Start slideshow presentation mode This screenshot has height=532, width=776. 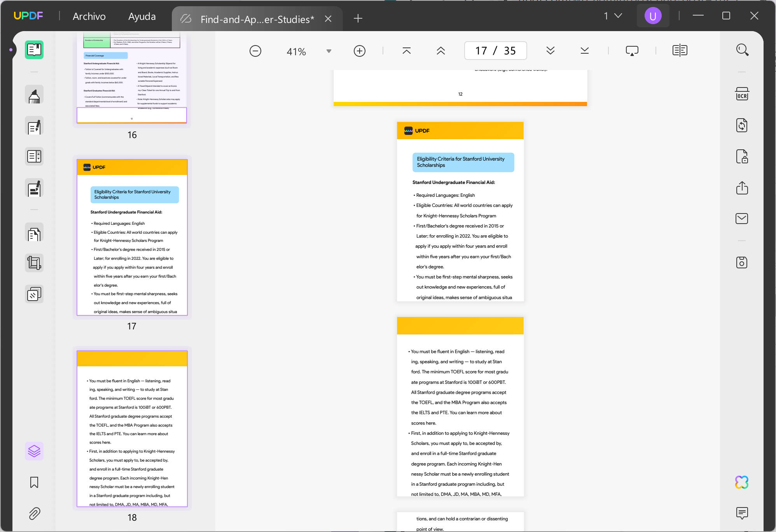tap(632, 51)
